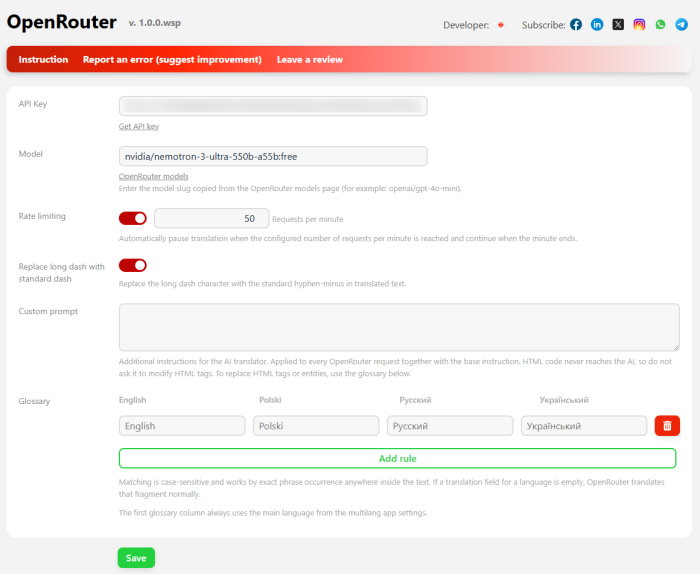Open the Telegram subscribe icon
Viewport: 700px width, 574px height.
(x=681, y=25)
